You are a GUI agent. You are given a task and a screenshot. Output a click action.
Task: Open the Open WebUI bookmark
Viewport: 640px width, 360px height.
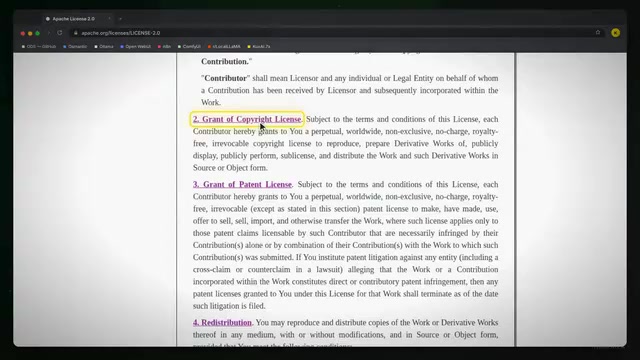pos(136,47)
